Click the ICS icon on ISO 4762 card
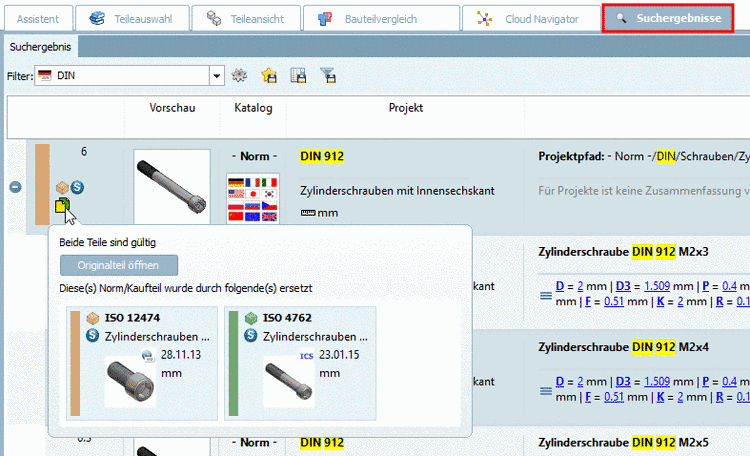The height and width of the screenshot is (456, 750). pyautogui.click(x=307, y=356)
